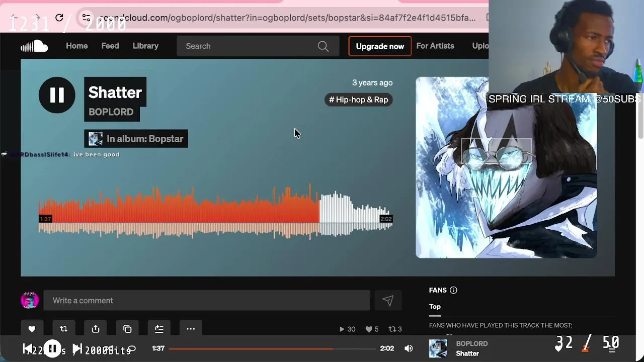Open the Home page
Viewport: 644px width, 362px height.
coord(76,46)
